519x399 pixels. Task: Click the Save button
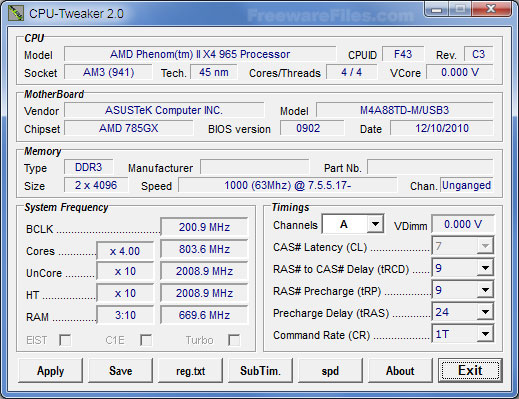(x=121, y=371)
